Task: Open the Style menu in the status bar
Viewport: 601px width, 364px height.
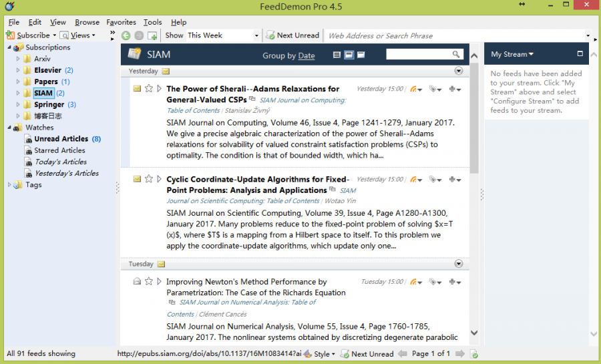Action: 320,354
